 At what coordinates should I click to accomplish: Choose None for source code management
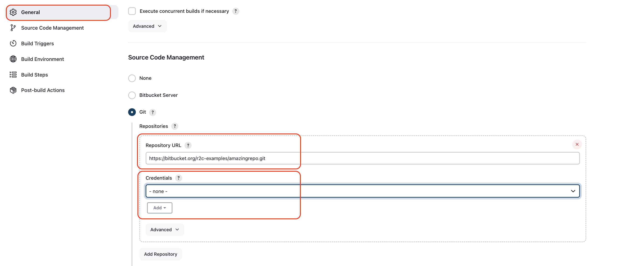[132, 78]
